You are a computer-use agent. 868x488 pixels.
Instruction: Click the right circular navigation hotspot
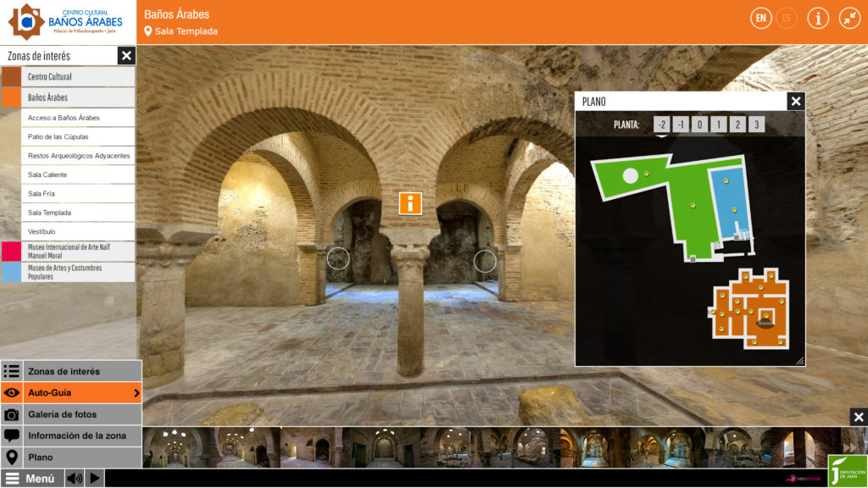tap(485, 261)
